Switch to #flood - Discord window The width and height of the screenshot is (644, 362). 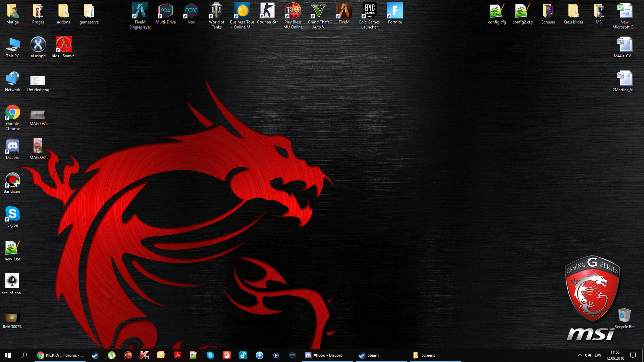[327, 355]
